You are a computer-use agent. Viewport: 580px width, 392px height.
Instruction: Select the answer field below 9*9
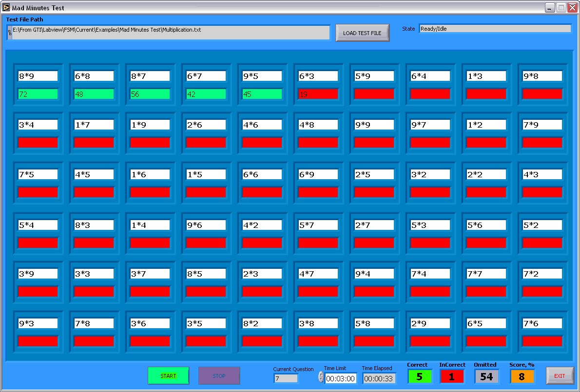(x=374, y=143)
